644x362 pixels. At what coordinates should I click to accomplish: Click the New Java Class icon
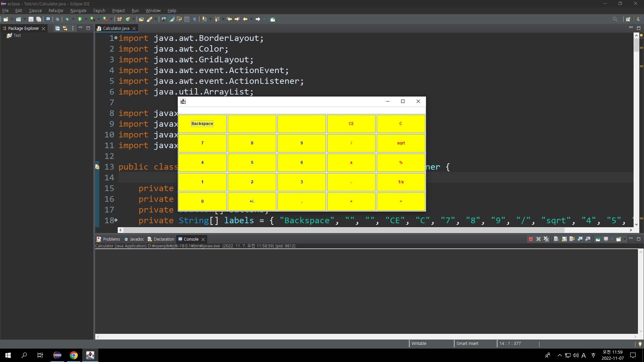click(x=127, y=19)
